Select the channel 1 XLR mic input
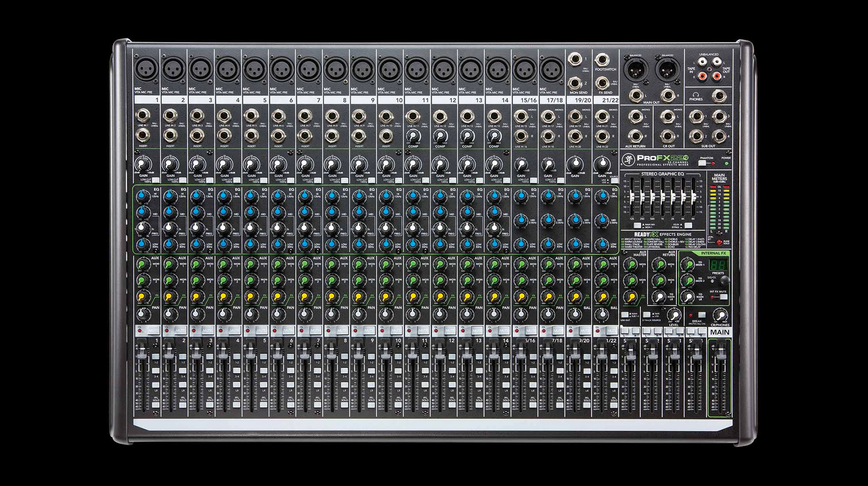 point(146,69)
